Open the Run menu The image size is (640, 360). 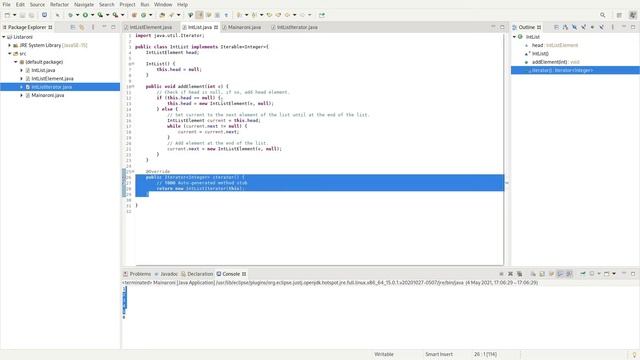(x=145, y=4)
